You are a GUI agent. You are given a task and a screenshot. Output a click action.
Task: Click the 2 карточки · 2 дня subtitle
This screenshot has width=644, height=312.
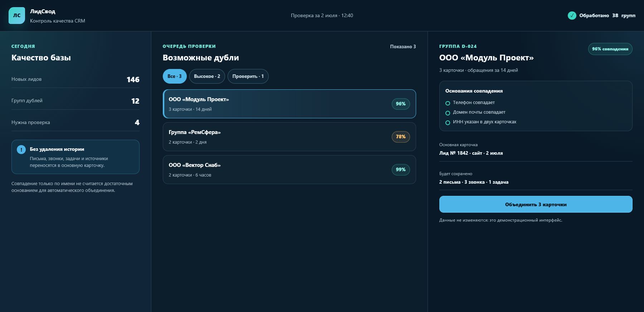tap(187, 142)
